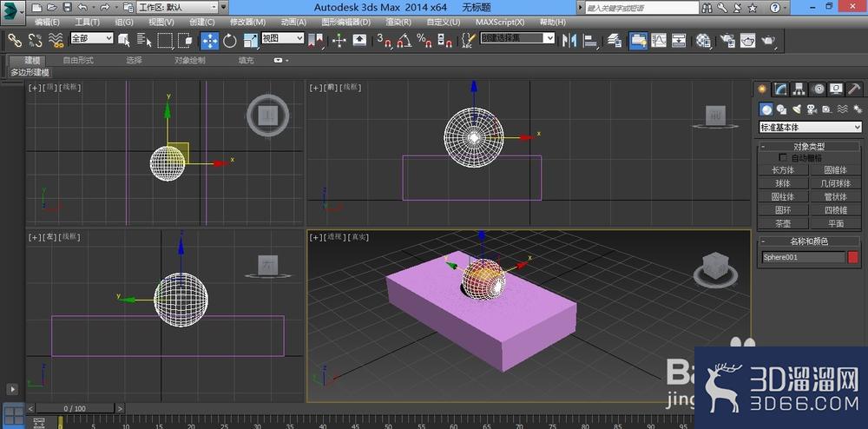This screenshot has width=868, height=429.
Task: Choose the Select Object cursor tool
Action: point(124,40)
